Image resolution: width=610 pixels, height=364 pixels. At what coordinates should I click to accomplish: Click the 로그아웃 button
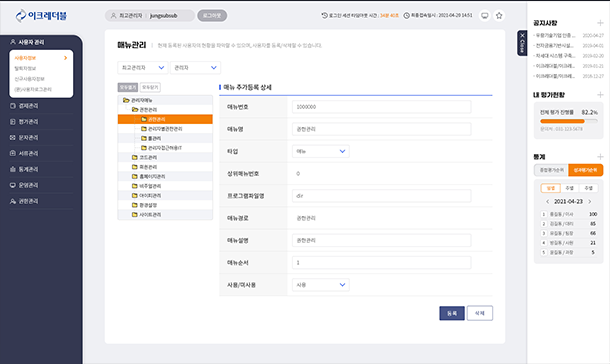pos(212,16)
